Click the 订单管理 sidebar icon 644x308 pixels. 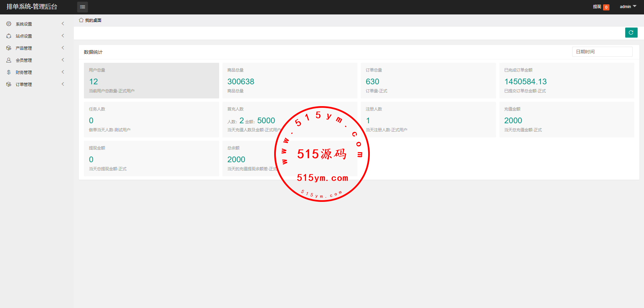pos(9,84)
